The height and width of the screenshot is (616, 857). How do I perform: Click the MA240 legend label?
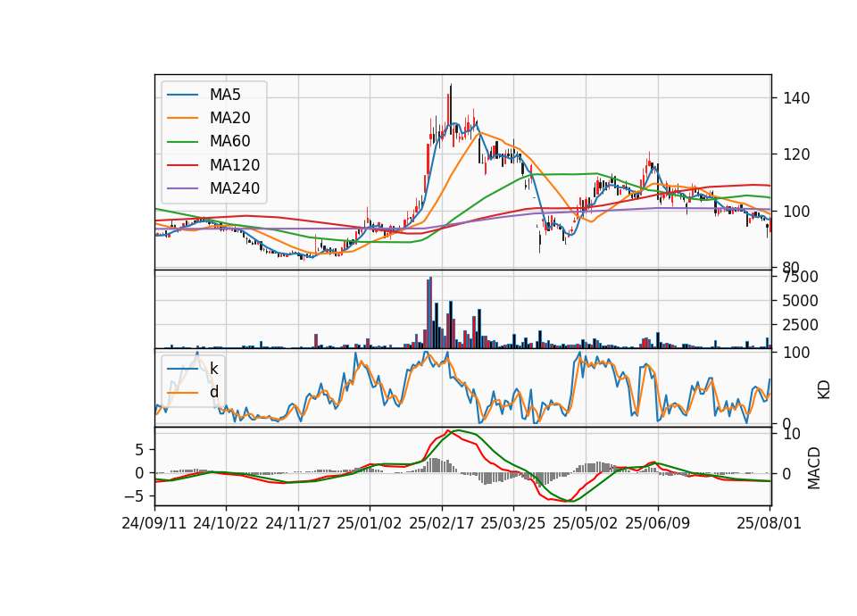pos(235,188)
